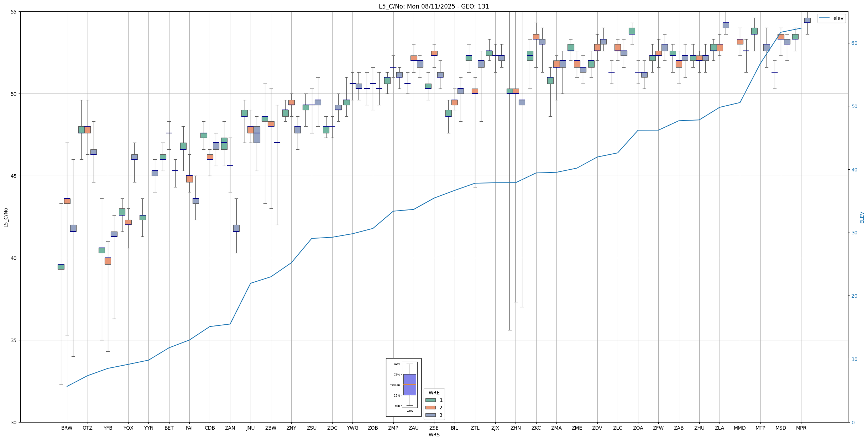868x441 pixels.
Task: Click the BIL x-axis station label
Action: pos(454,428)
